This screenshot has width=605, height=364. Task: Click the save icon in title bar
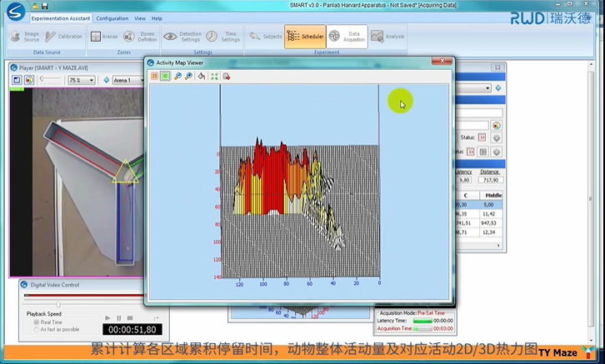point(45,6)
